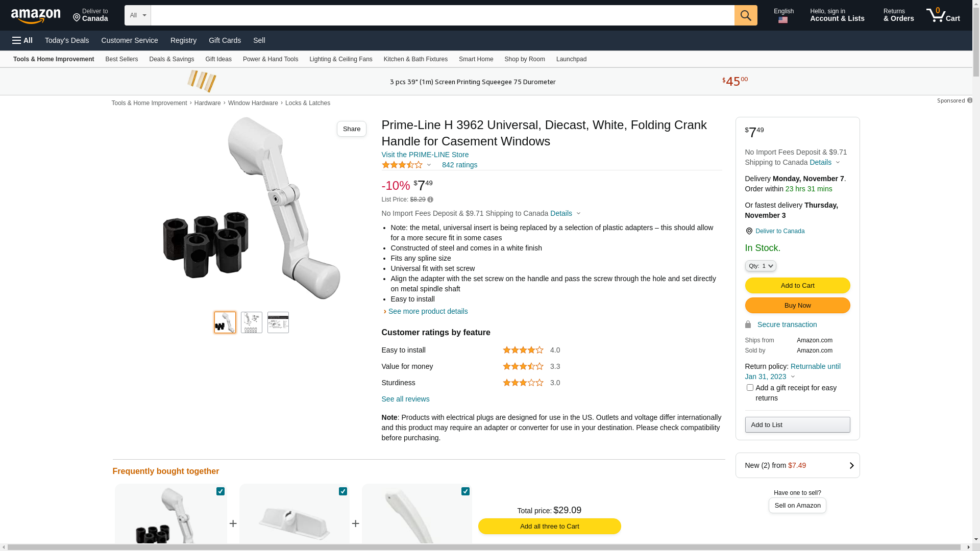The image size is (980, 551).
Task: Select Best Sellers in the sub-navigation
Action: point(121,59)
